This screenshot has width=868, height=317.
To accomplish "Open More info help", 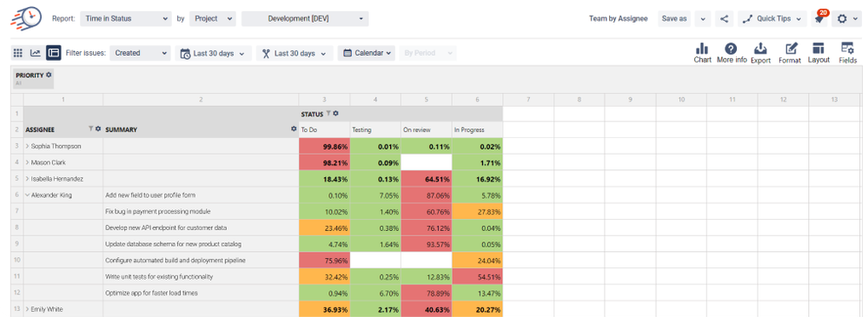I will pos(732,53).
